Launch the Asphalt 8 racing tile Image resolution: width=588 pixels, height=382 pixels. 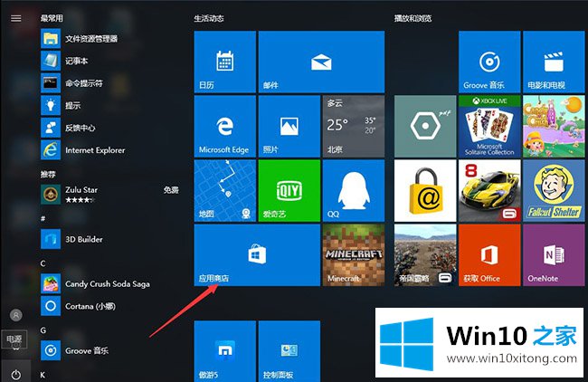pos(489,191)
